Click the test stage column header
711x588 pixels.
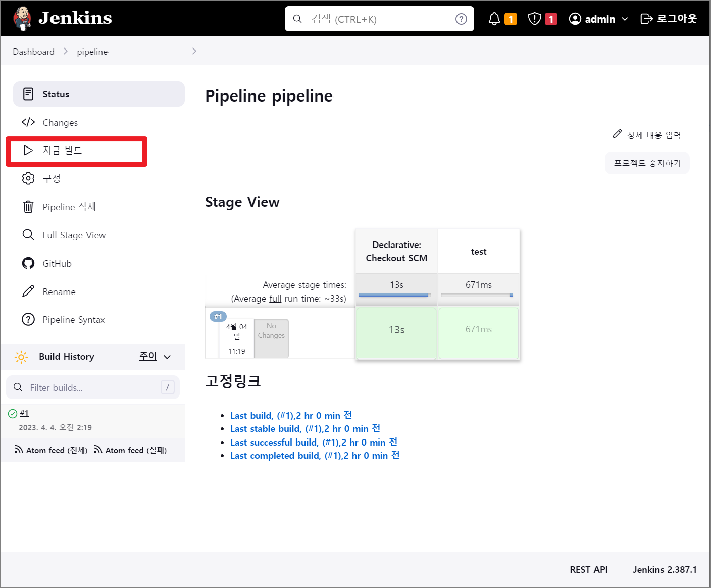coord(479,251)
